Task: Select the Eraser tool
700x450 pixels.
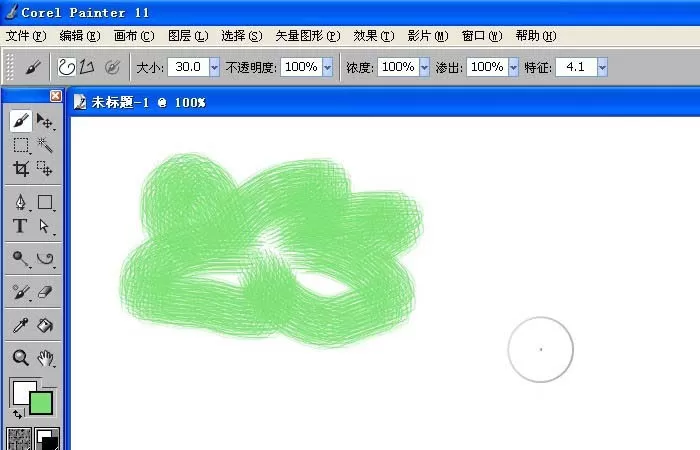Action: click(45, 292)
